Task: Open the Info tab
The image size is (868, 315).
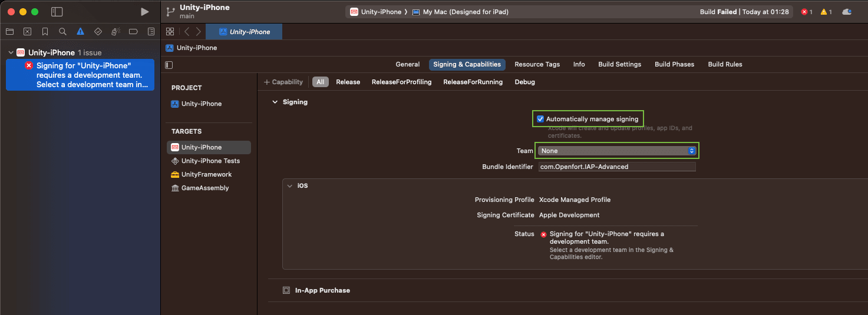Action: (x=579, y=64)
